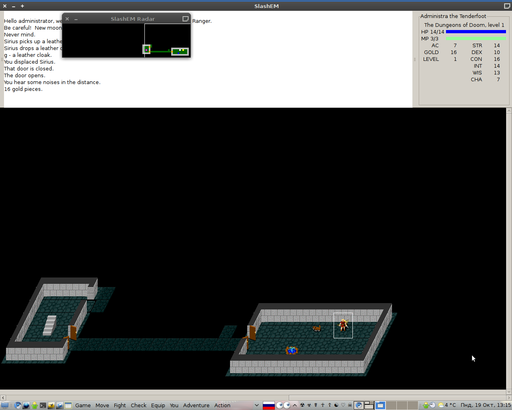Click the pet dog Sirius in the room
The height and width of the screenshot is (410, 512).
tap(317, 329)
